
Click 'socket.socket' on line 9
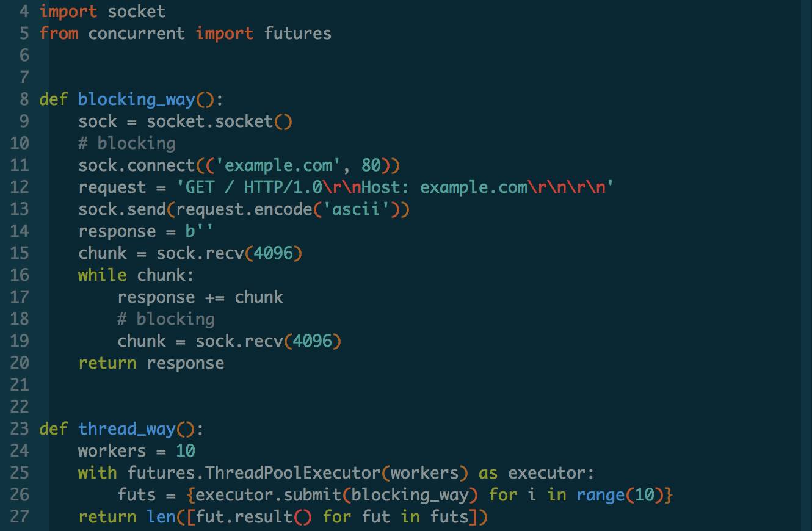[209, 121]
